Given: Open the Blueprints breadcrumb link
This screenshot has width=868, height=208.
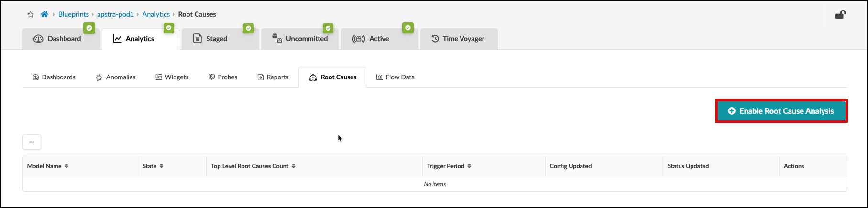Looking at the screenshot, I should (73, 14).
